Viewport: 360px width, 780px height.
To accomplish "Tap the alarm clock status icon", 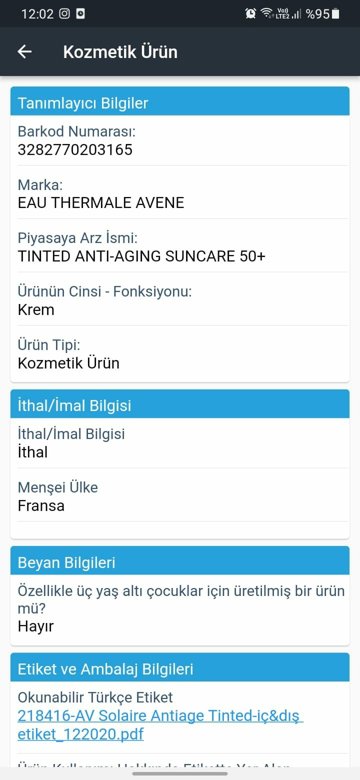I will 251,13.
